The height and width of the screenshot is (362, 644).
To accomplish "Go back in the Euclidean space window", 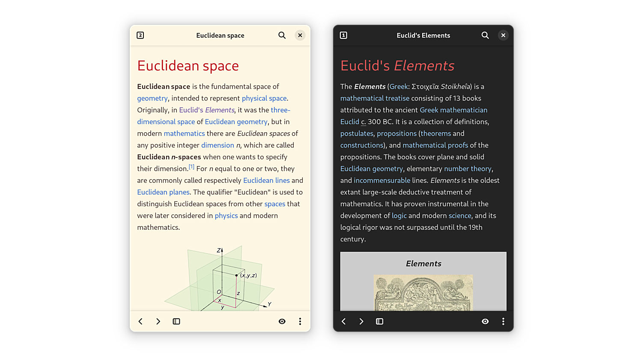I will pos(140,321).
